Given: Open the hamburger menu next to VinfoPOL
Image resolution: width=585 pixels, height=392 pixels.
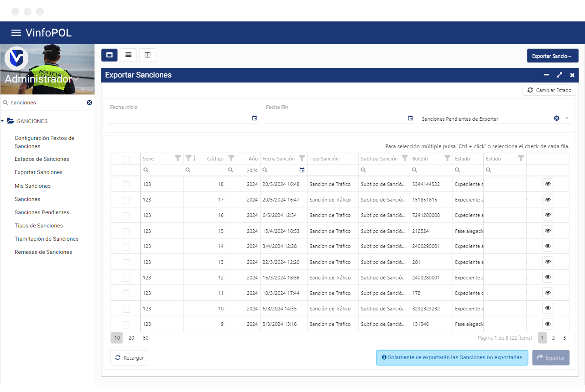Looking at the screenshot, I should [x=16, y=33].
